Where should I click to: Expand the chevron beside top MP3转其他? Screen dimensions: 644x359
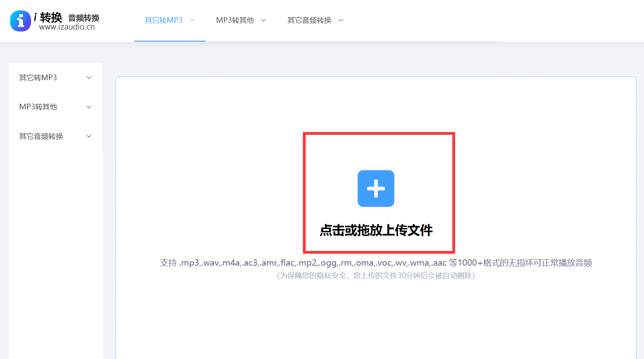coord(263,20)
